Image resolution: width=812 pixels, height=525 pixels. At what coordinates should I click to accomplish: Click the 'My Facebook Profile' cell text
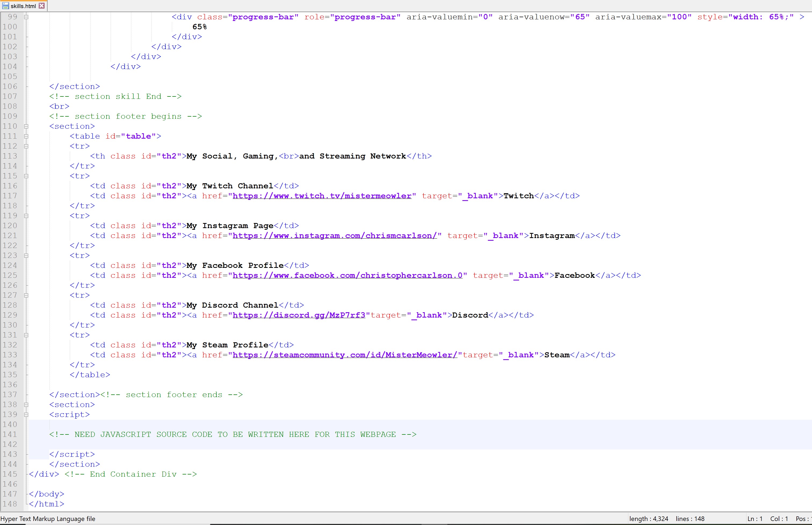(235, 265)
